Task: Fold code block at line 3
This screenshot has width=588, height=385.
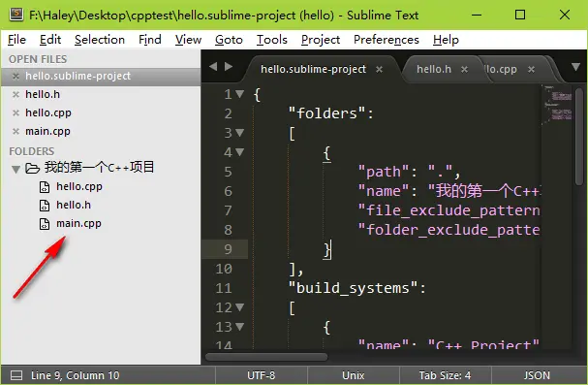Action: 239,132
